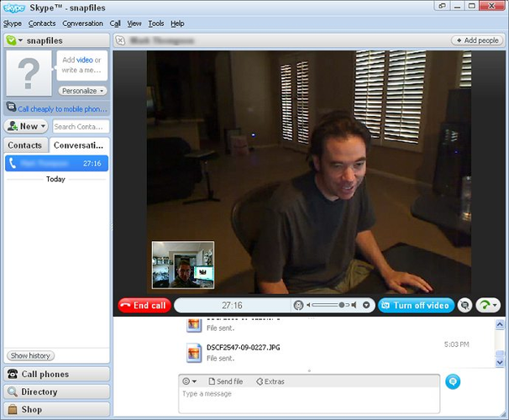Select the active call conversation showing 27:16

point(56,163)
